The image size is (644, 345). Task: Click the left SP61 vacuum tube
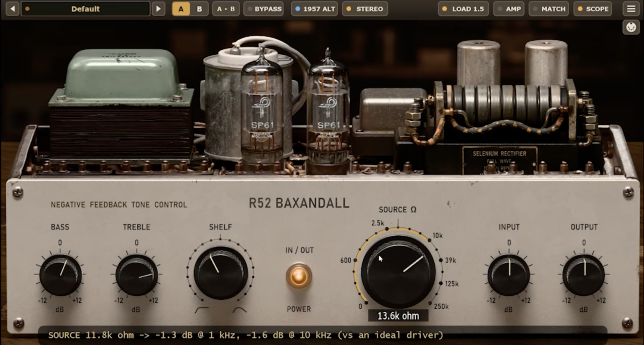[x=262, y=106]
